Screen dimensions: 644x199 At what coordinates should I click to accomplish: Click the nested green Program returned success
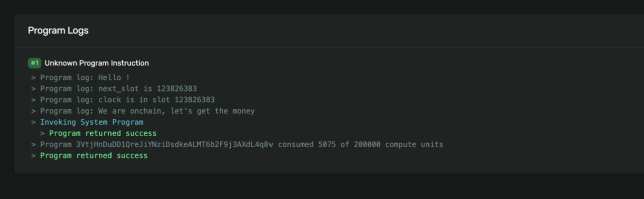coord(103,133)
